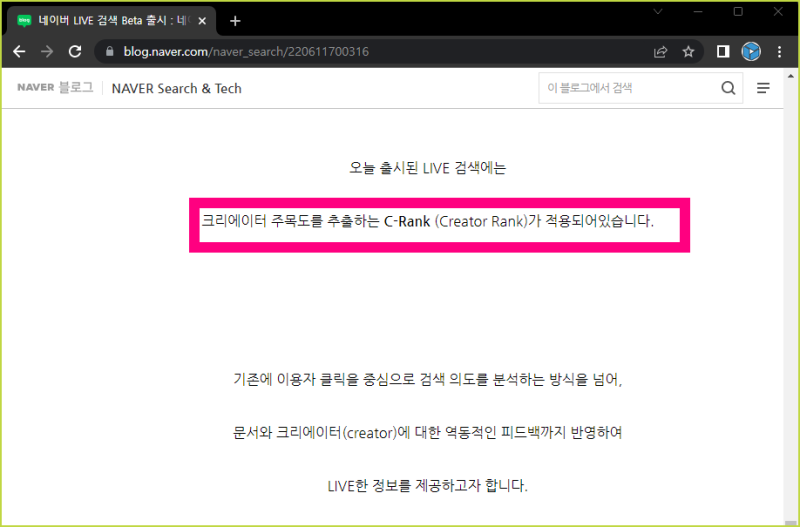Select the 네이버 LIVE 검색 Beta tab

tap(111, 21)
